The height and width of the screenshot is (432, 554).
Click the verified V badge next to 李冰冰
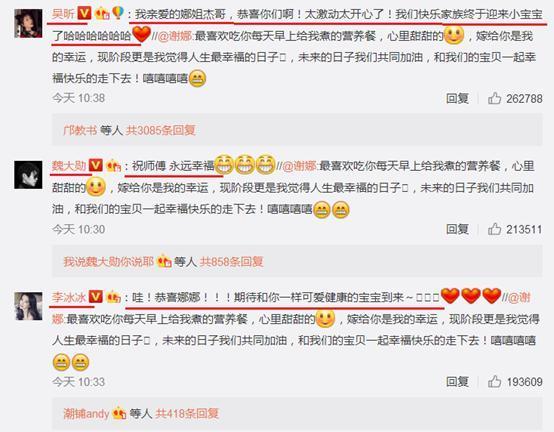pos(95,296)
